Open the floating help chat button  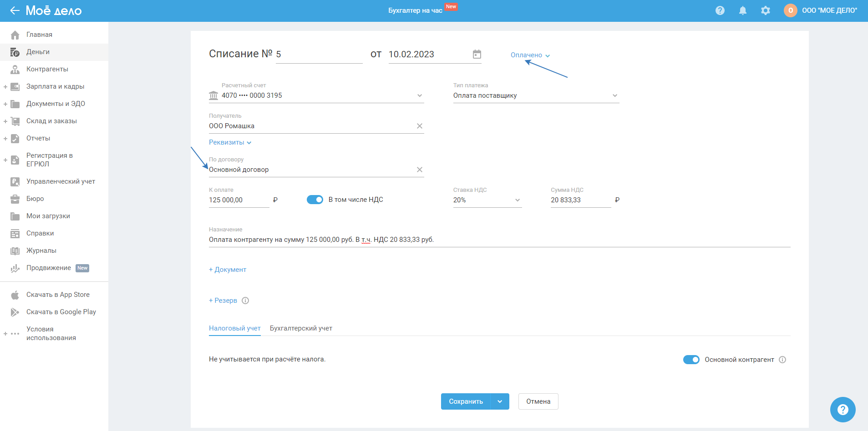(843, 410)
